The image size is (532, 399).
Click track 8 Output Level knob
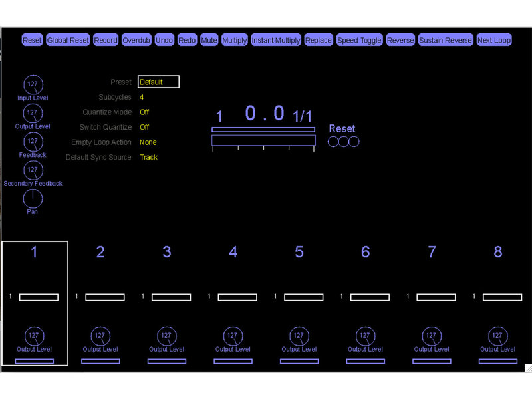tap(498, 336)
